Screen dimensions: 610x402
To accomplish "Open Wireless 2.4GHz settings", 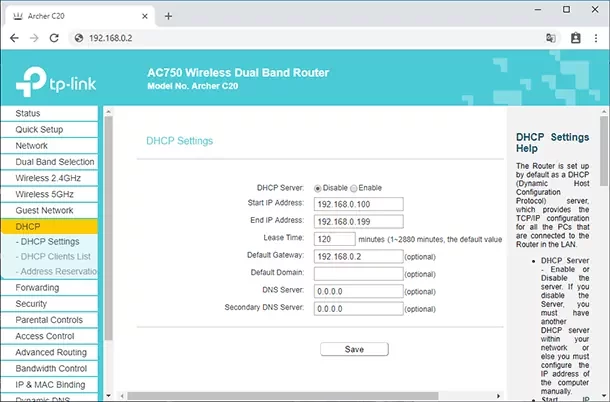I will click(49, 178).
